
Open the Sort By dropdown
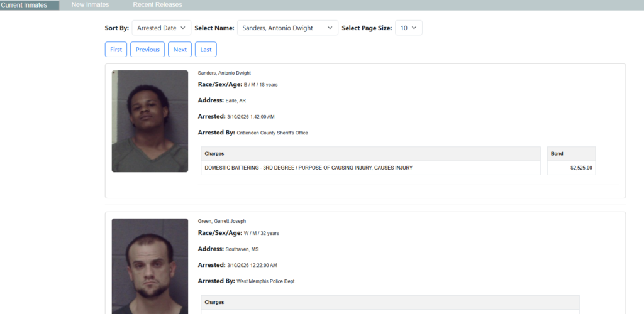[162, 28]
